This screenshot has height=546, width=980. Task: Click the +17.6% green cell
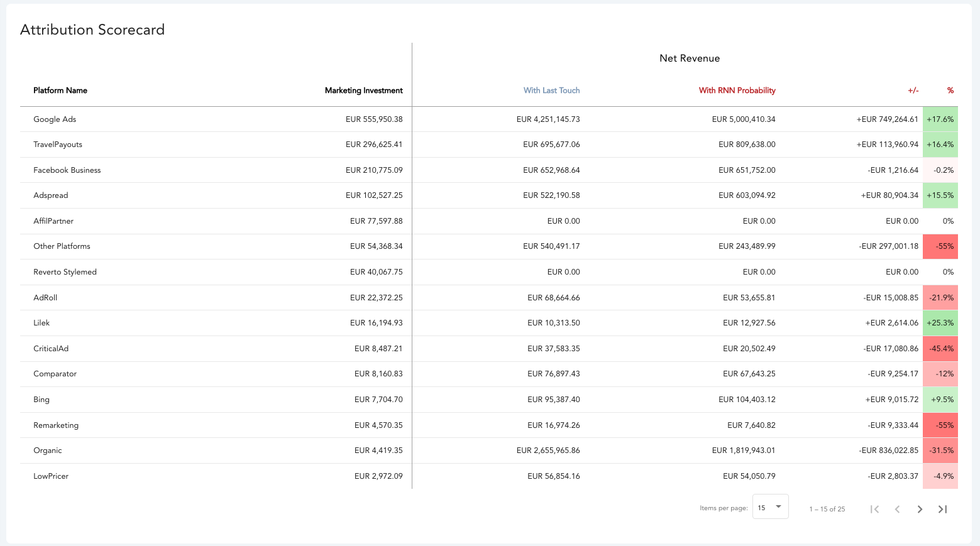point(940,119)
